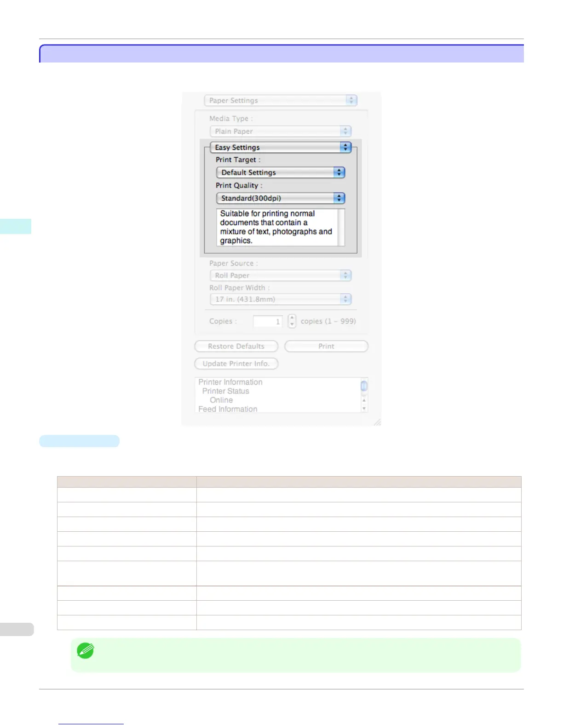The height and width of the screenshot is (728, 563).
Task: Click the Copies number input field
Action: (268, 321)
